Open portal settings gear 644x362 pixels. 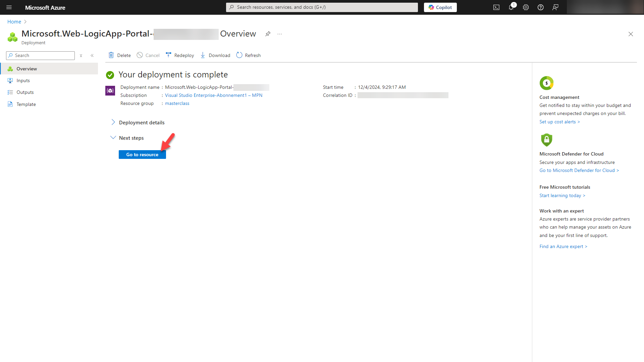click(x=526, y=7)
